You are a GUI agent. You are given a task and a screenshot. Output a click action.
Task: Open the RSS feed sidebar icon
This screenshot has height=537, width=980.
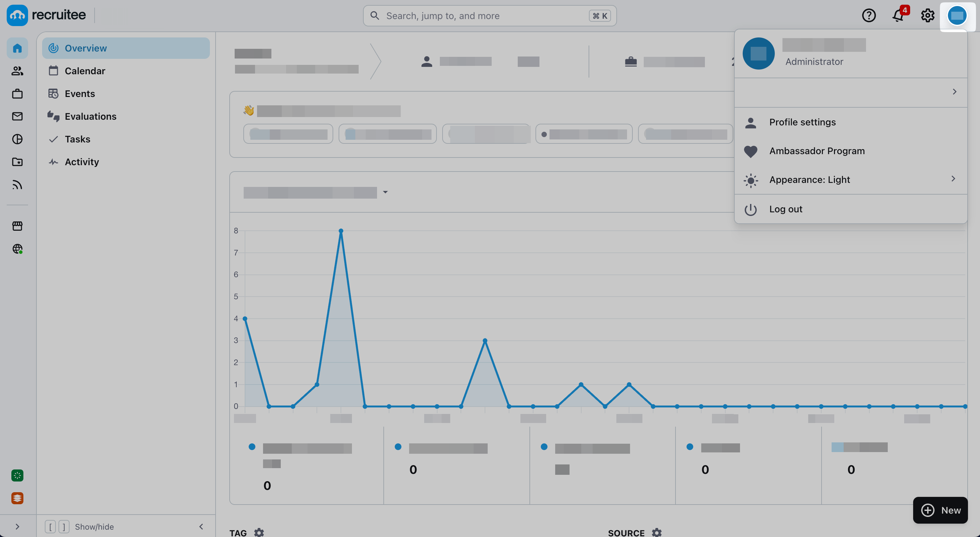[x=17, y=185]
